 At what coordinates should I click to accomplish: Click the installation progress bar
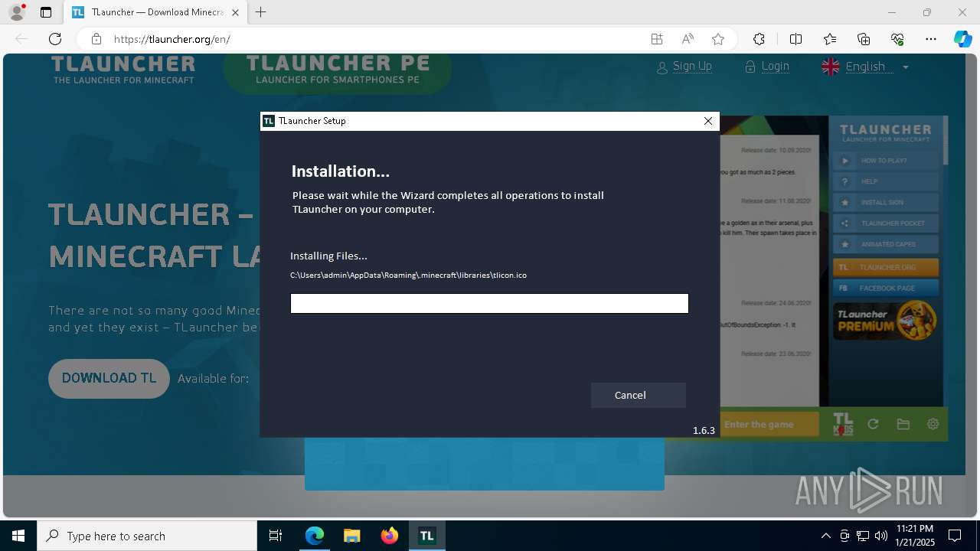coord(489,304)
